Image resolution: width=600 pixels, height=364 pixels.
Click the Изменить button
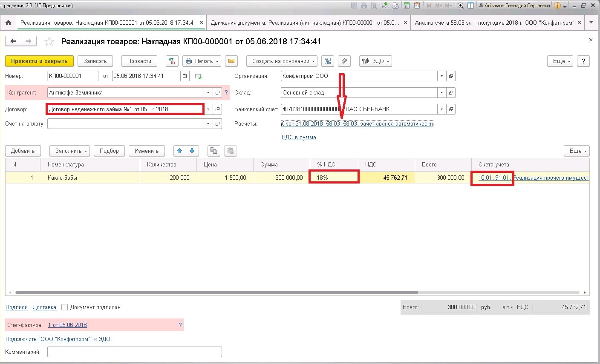[147, 151]
